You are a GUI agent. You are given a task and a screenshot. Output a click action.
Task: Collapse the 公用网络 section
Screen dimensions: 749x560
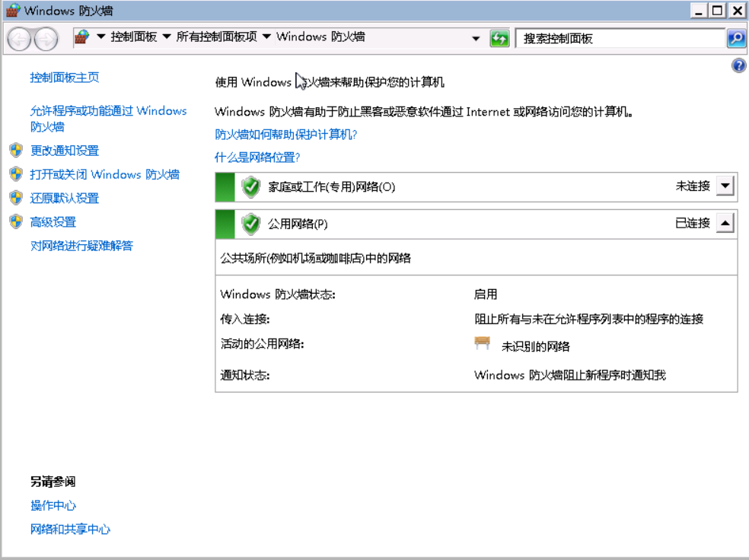(725, 223)
